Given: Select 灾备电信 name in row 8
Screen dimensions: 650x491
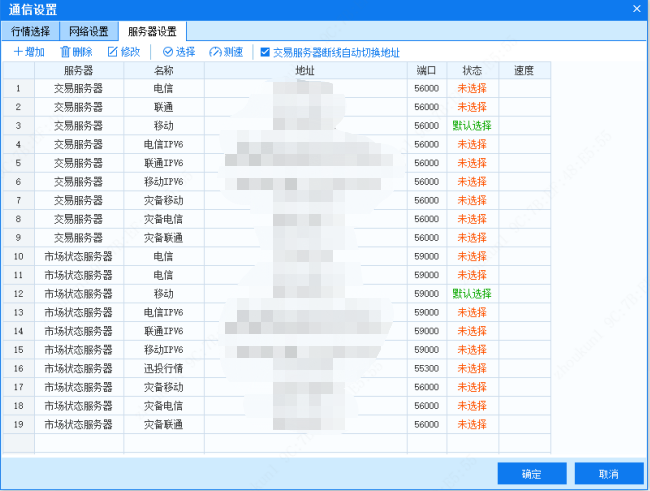Looking at the screenshot, I should (164, 219).
